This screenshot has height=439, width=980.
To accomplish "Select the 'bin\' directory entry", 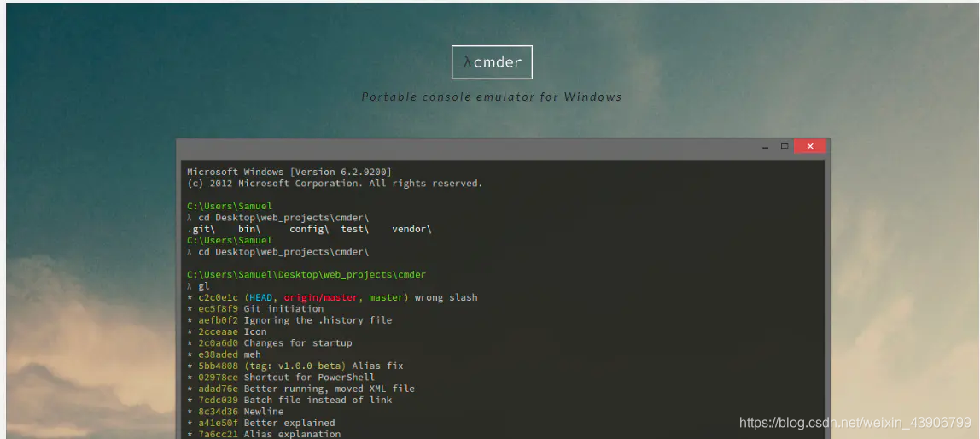I will pos(249,229).
